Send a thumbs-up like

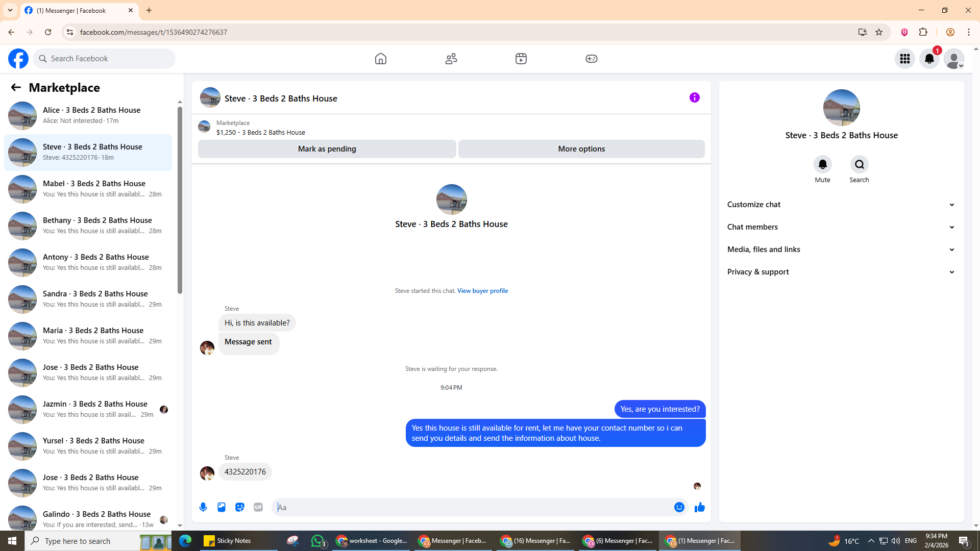tap(699, 507)
